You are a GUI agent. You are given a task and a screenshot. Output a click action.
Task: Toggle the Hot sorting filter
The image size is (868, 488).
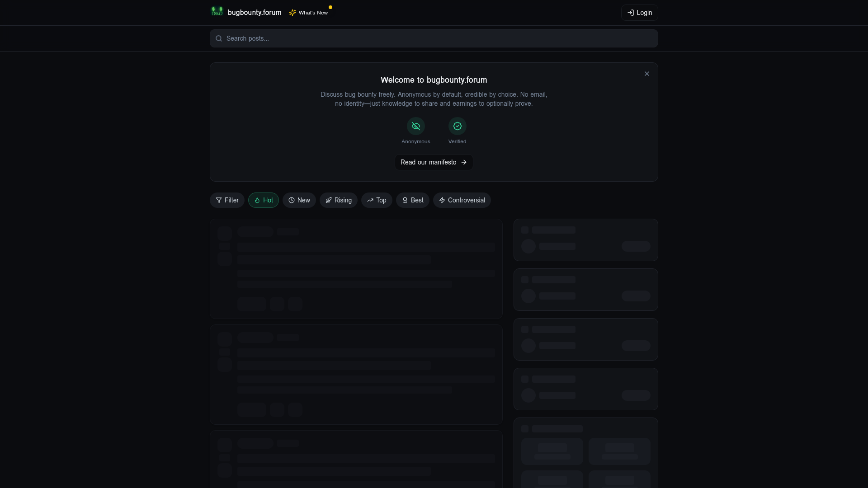pyautogui.click(x=263, y=200)
